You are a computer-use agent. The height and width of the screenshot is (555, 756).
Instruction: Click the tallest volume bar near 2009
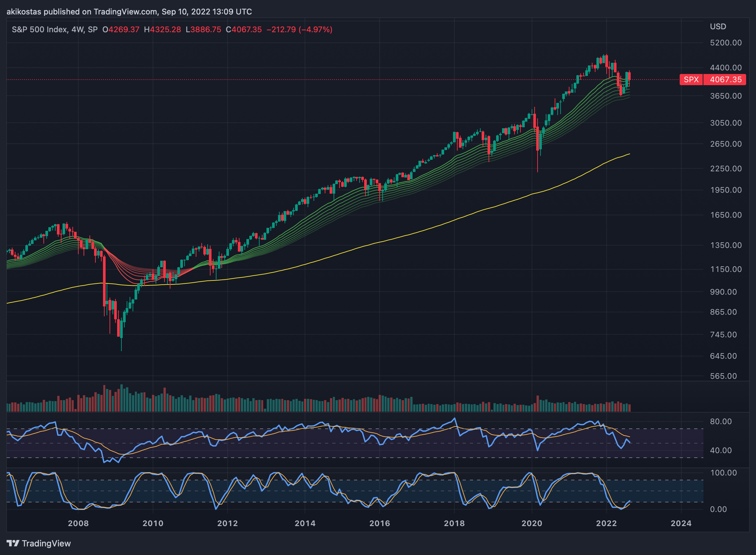[x=122, y=398]
